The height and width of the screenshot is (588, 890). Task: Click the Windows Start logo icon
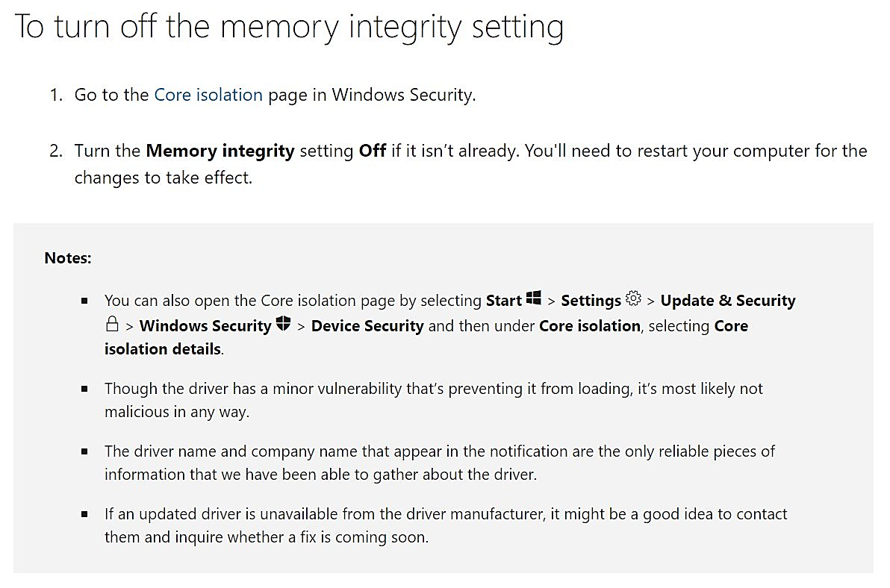coord(533,299)
